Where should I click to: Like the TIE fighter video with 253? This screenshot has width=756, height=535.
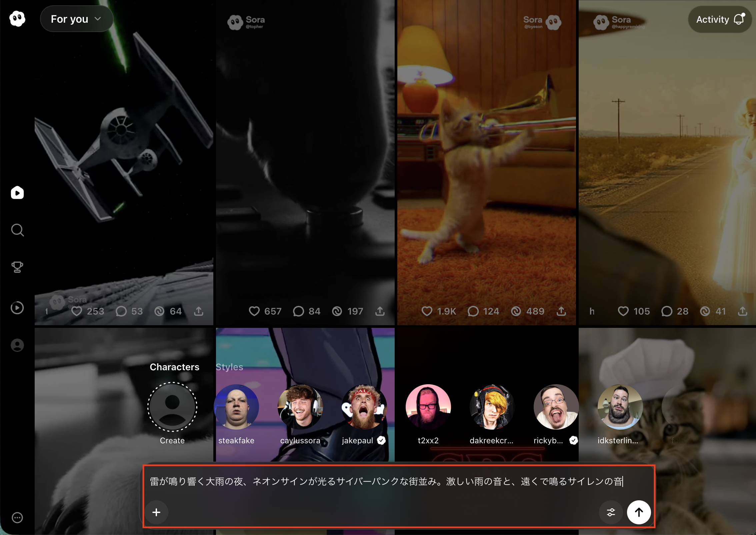click(77, 311)
